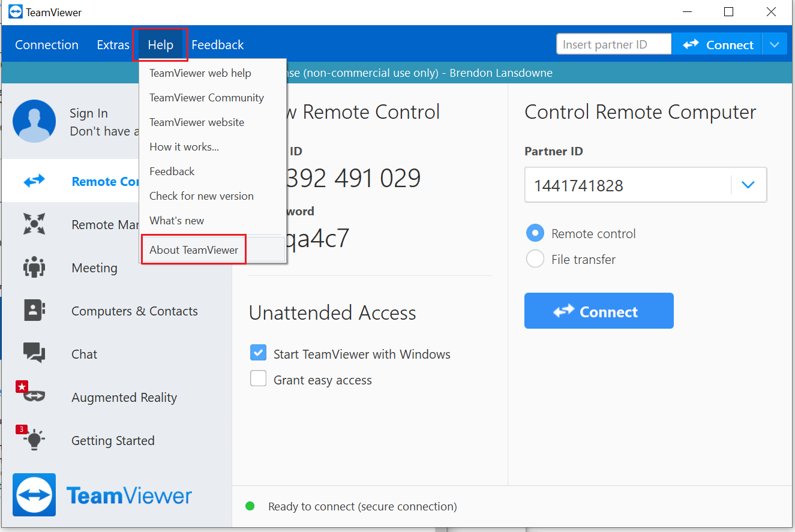The image size is (795, 532).
Task: Click the license banner naming Brendon Lansdowne
Action: (x=420, y=73)
